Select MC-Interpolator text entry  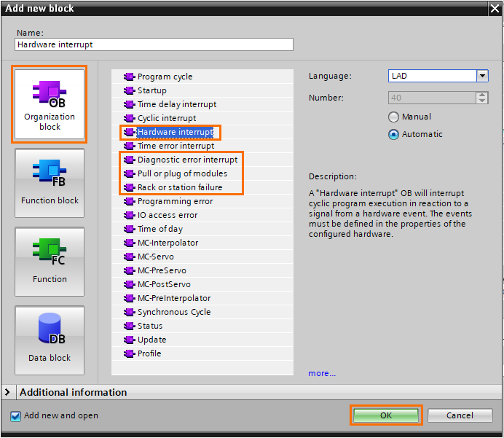(x=168, y=243)
